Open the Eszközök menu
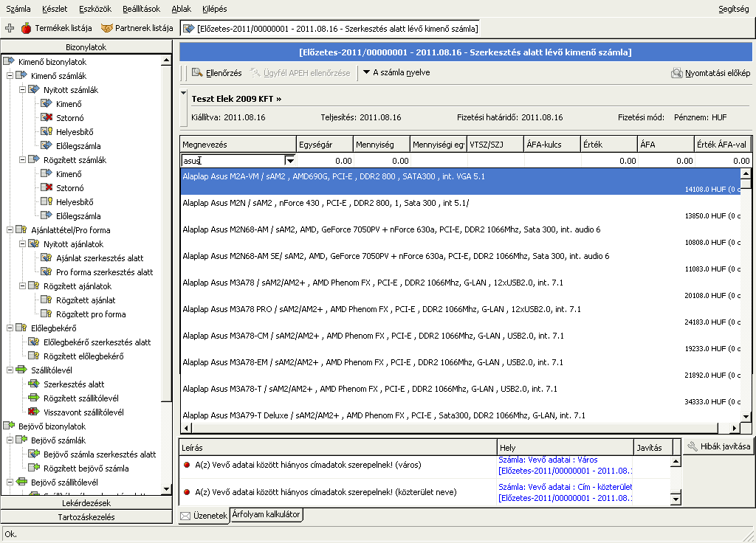The height and width of the screenshot is (543, 756). (95, 9)
